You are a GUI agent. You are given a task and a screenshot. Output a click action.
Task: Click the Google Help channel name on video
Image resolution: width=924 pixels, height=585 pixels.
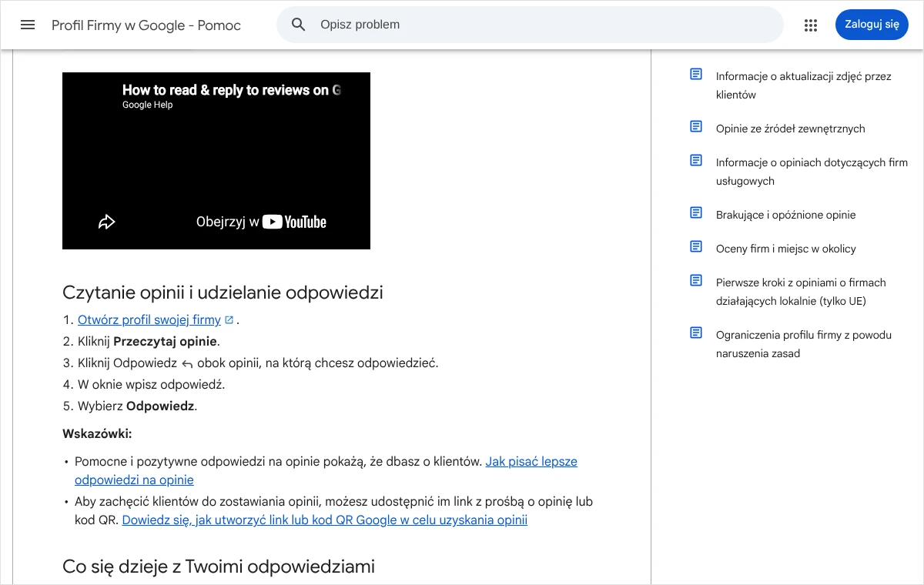[x=148, y=105]
